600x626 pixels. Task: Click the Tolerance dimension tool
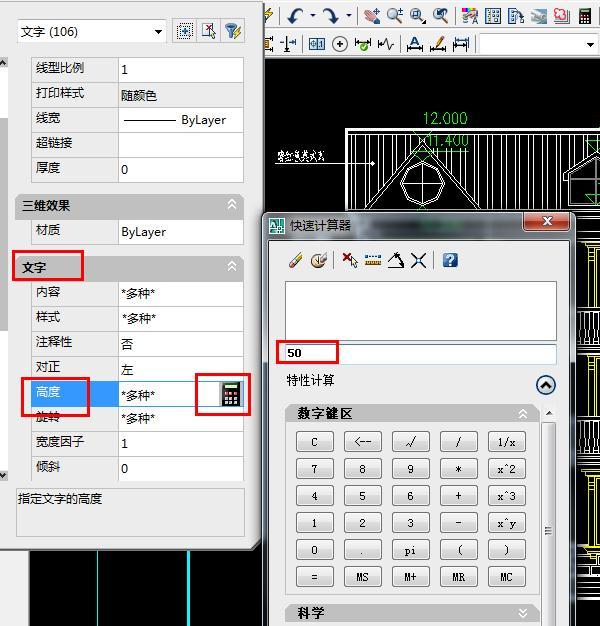[317, 44]
